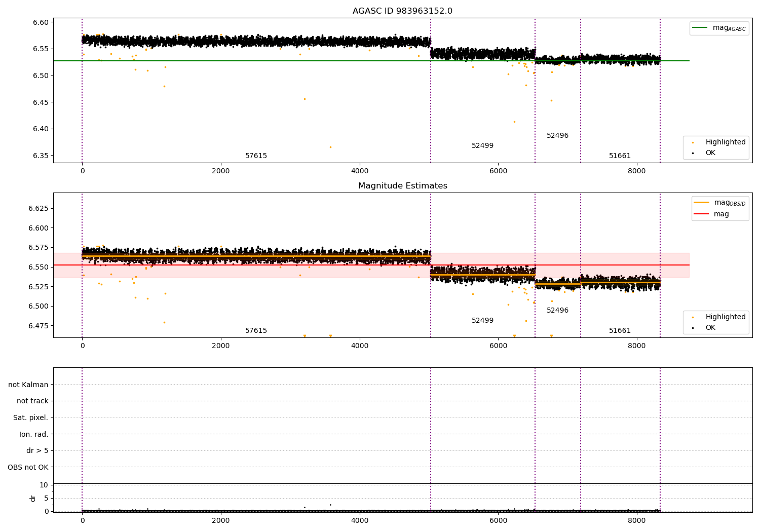
Task: Click the 'AGASC ID 983963152.0' plot title
Action: [x=402, y=11]
